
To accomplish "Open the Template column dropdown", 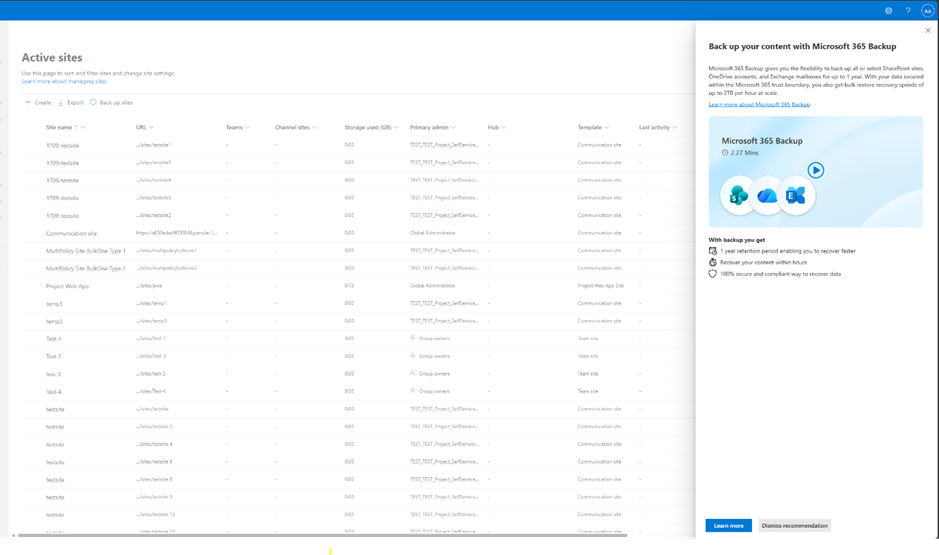I will [607, 128].
